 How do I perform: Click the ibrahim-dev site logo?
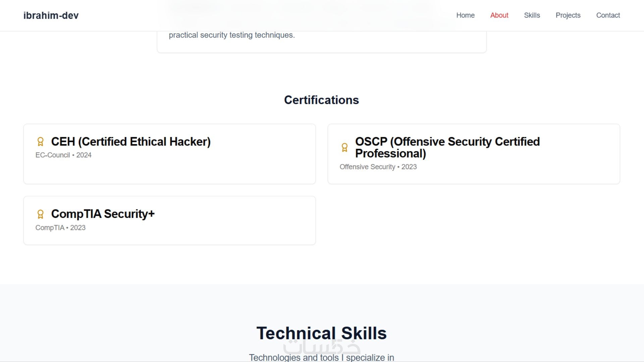pyautogui.click(x=51, y=15)
